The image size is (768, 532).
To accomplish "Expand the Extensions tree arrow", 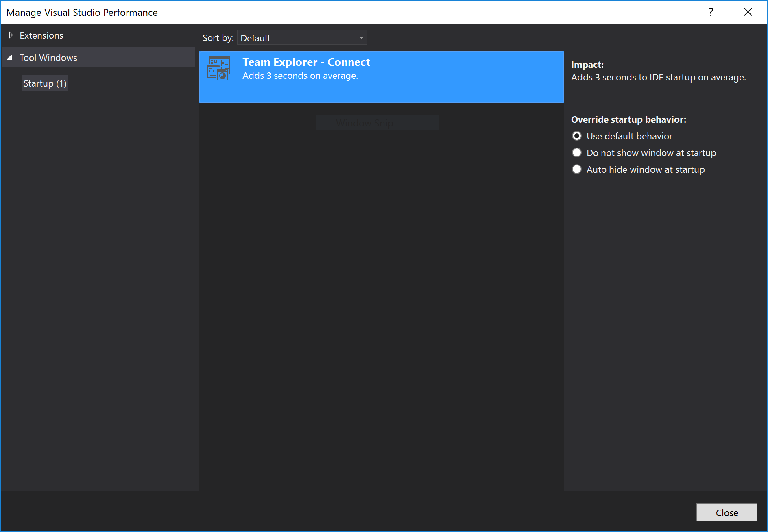I will (x=11, y=35).
